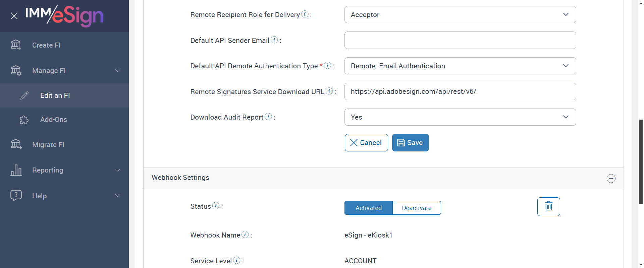Viewport: 644px width, 268px height.
Task: Delete the webhook with the trash icon
Action: point(548,206)
